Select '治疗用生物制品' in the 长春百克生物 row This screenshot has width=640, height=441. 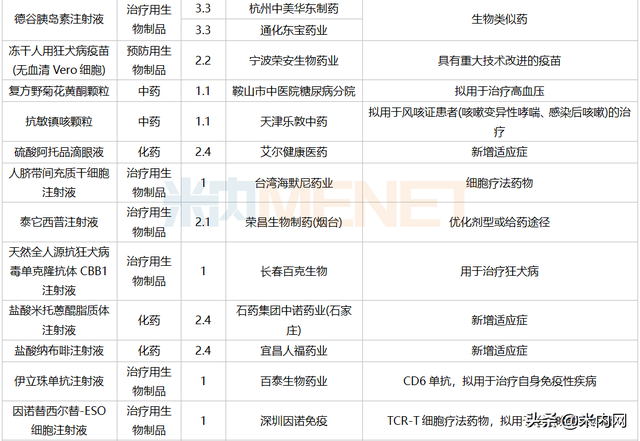click(x=149, y=271)
